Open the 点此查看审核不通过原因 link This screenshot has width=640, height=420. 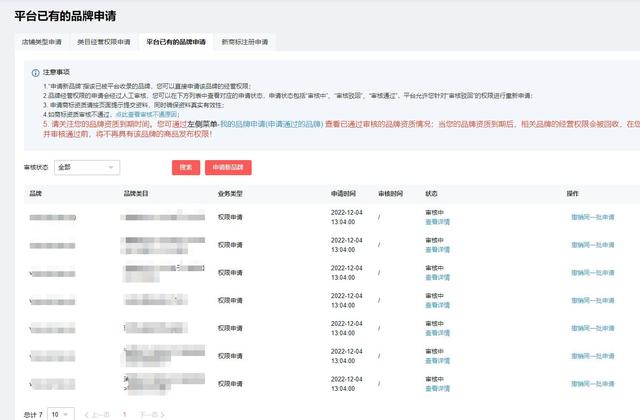click(147, 115)
